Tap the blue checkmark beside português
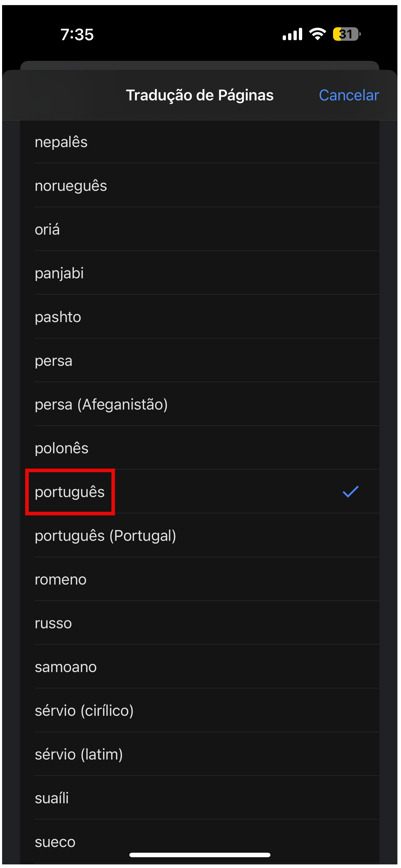This screenshot has height=868, width=401. pos(350,492)
